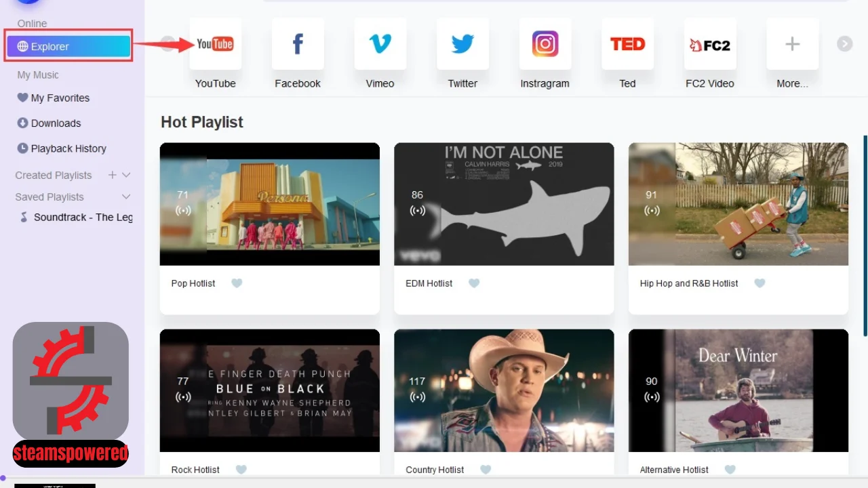This screenshot has width=868, height=488.
Task: Open the Vimeo site icon
Action: [x=380, y=44]
